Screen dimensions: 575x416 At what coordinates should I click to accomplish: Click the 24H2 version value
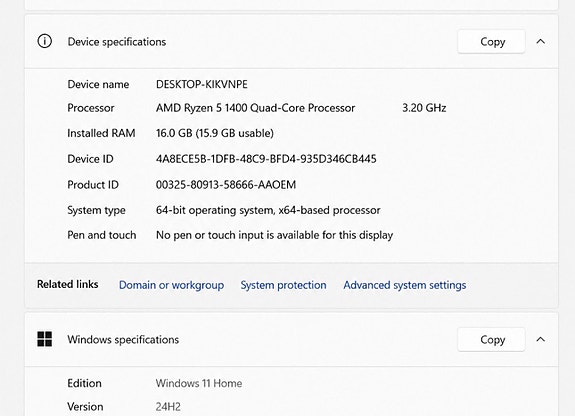click(x=168, y=406)
